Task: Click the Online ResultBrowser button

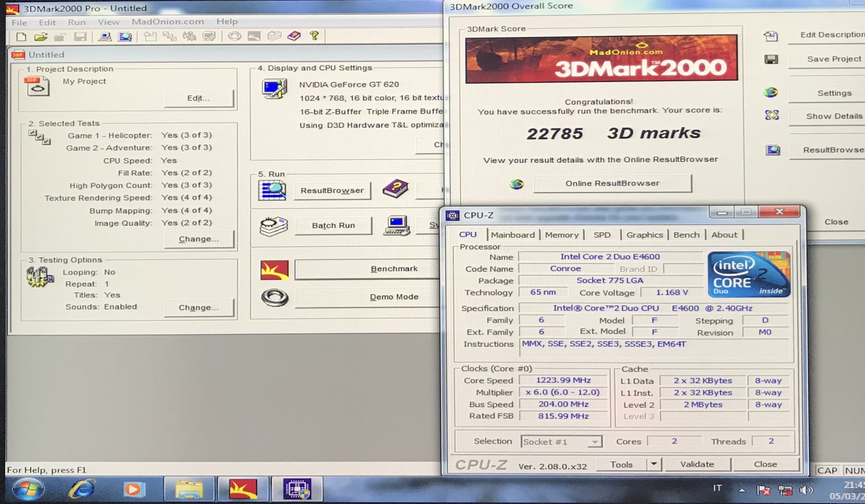Action: tap(612, 183)
